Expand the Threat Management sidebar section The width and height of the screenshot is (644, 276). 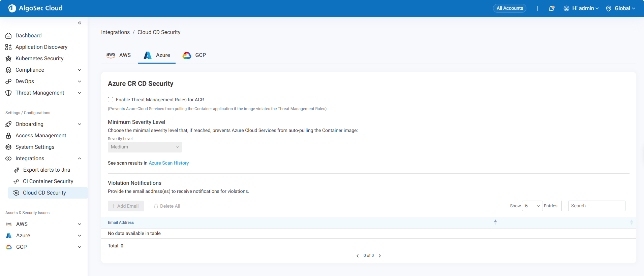(80, 93)
